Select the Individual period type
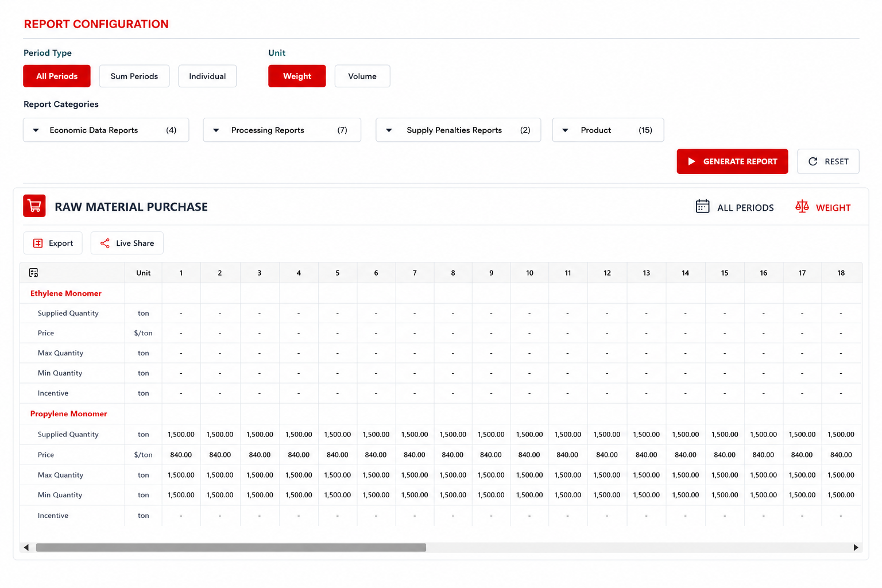The height and width of the screenshot is (588, 882). 207,76
